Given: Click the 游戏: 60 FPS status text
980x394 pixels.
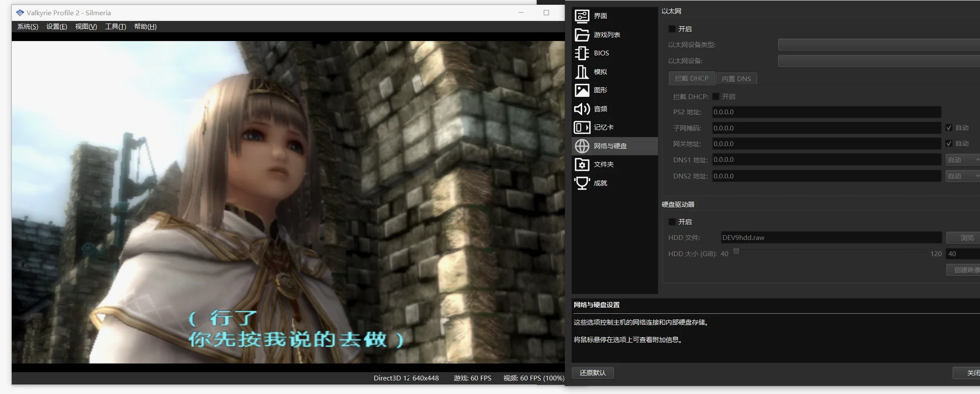Looking at the screenshot, I should pos(472,378).
